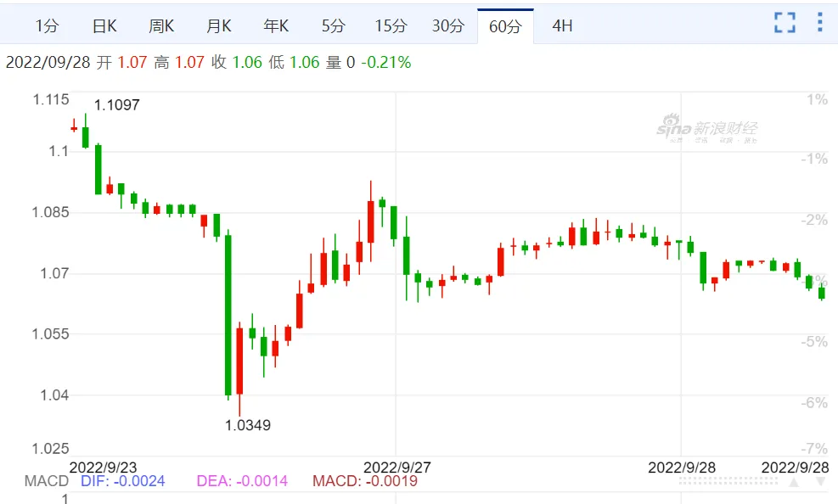Click the up triangle below the chart
The width and height of the screenshot is (838, 504).
coord(794,482)
